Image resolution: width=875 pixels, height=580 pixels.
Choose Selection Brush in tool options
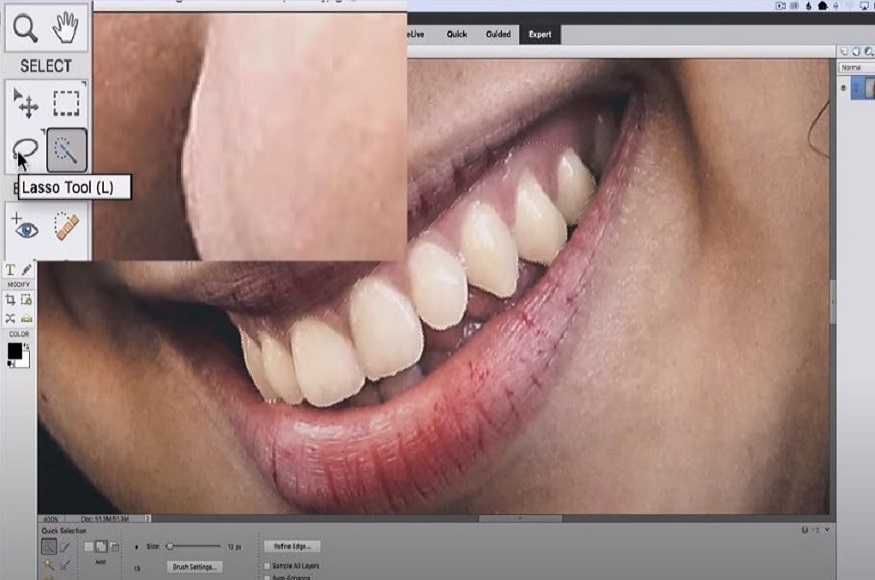tap(65, 547)
